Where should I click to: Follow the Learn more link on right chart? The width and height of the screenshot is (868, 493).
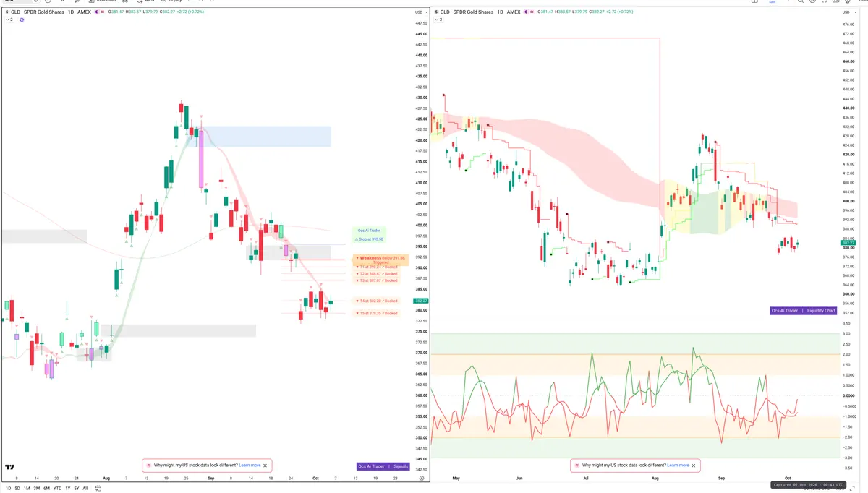click(678, 466)
